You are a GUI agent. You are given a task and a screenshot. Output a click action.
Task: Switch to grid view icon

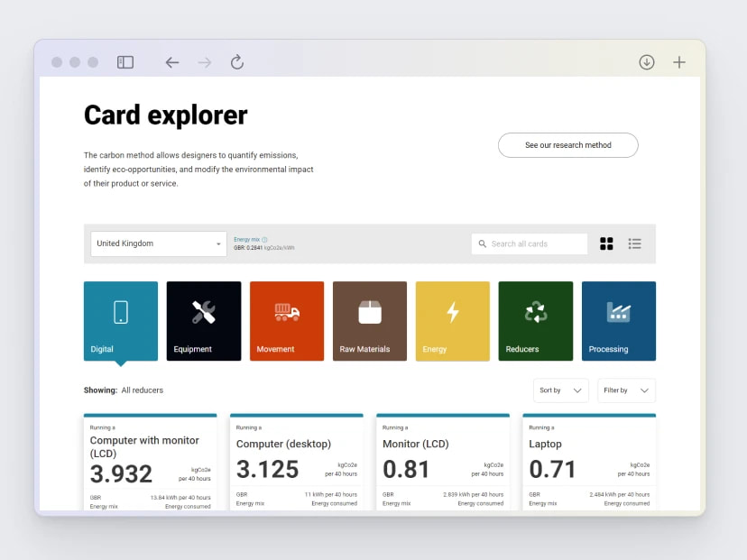click(x=606, y=243)
